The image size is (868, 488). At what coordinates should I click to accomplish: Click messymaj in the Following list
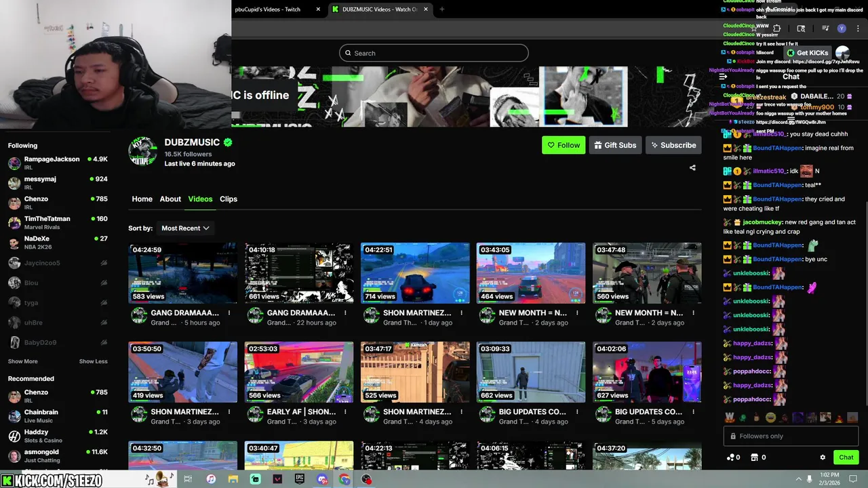click(x=58, y=183)
